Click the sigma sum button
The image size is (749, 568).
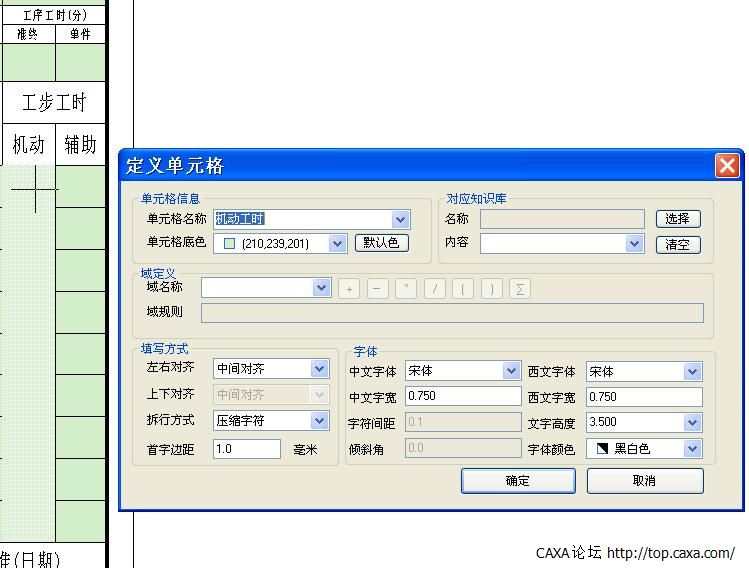point(519,289)
